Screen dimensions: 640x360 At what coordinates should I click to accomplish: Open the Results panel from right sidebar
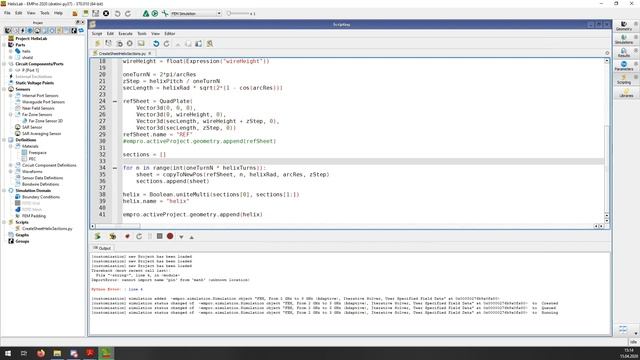[624, 53]
